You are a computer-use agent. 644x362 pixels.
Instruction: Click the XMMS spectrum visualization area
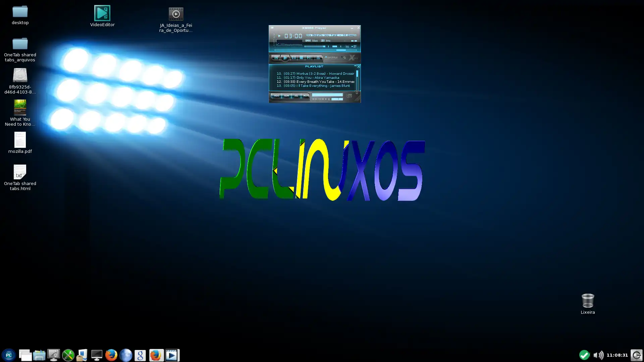(289, 42)
